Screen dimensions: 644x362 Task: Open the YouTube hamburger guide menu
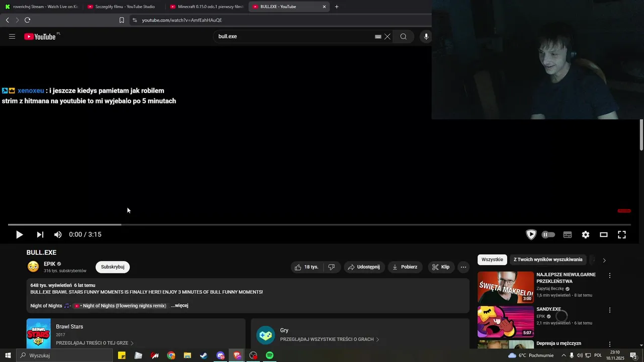12,36
